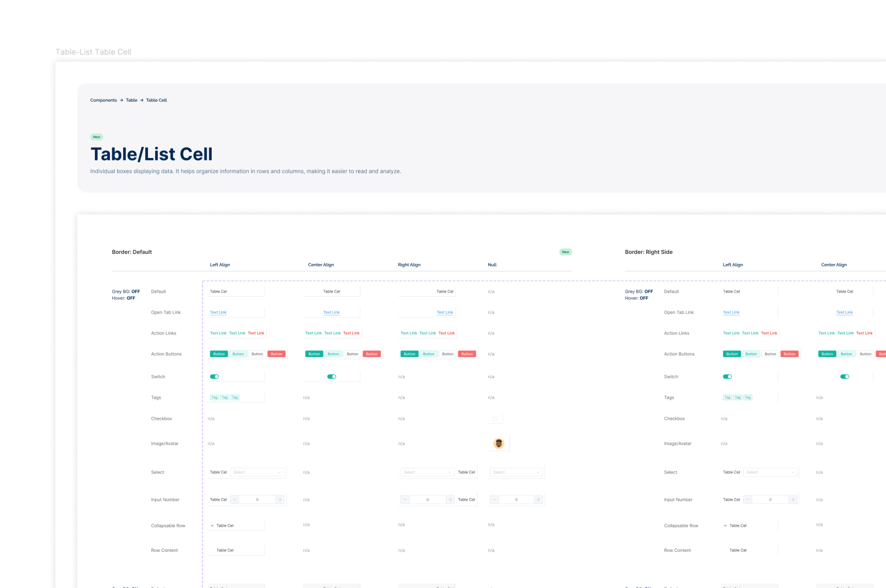Select the "Border: Right Side" section title
The width and height of the screenshot is (886, 588).
649,252
